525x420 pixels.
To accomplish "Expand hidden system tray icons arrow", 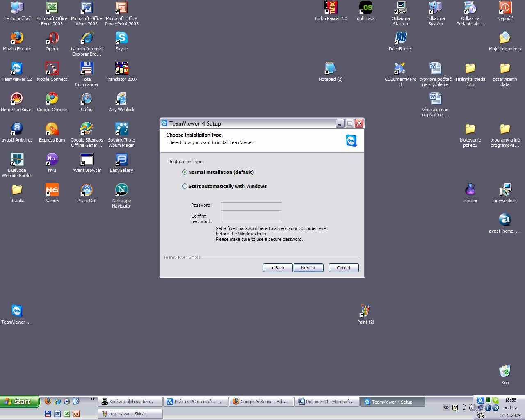I will 472,408.
